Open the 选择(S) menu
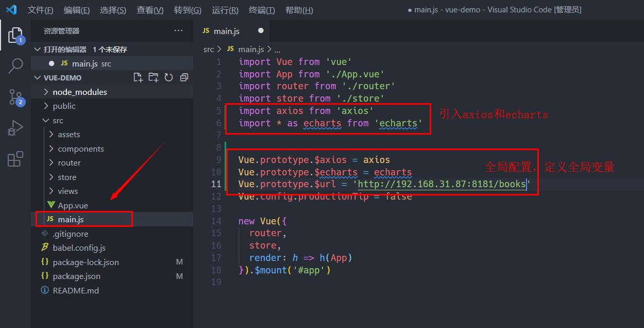Screen dimensions: 644x328 [x=113, y=10]
